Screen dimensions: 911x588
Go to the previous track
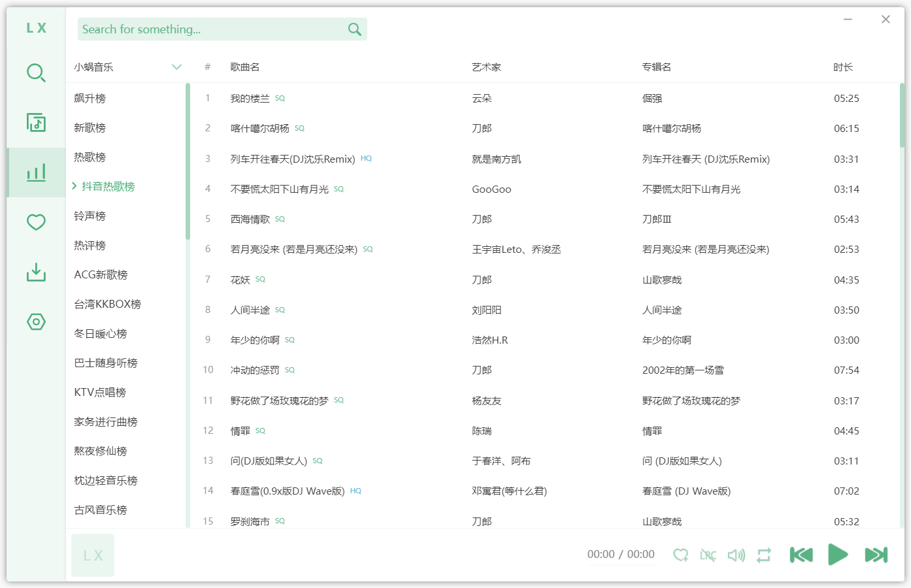[x=801, y=555]
